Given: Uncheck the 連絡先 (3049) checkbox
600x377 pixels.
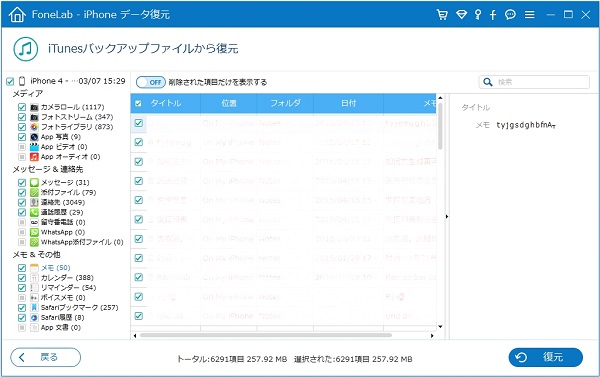Looking at the screenshot, I should point(22,202).
